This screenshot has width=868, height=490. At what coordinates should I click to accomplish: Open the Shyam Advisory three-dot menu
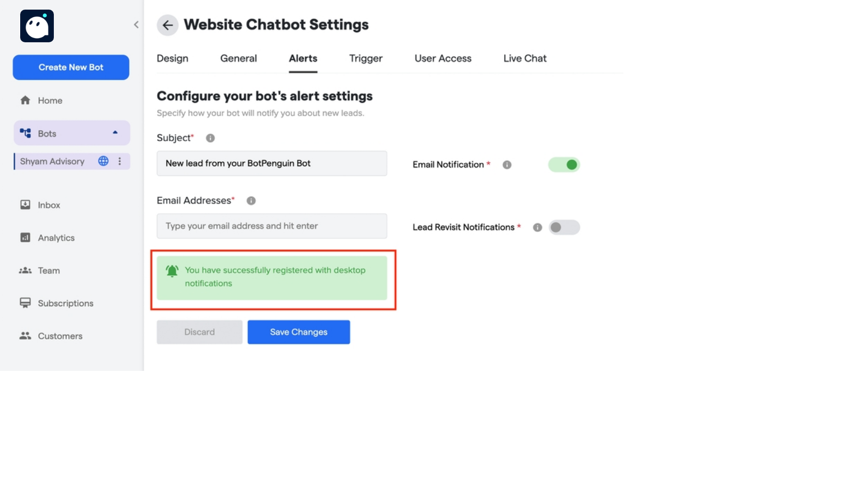(x=120, y=161)
